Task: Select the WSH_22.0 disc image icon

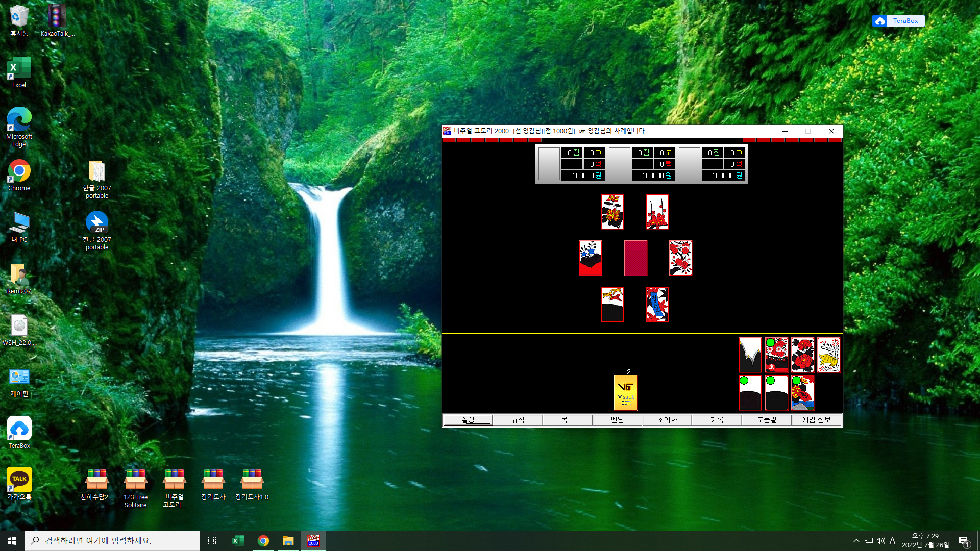Action: [x=19, y=330]
